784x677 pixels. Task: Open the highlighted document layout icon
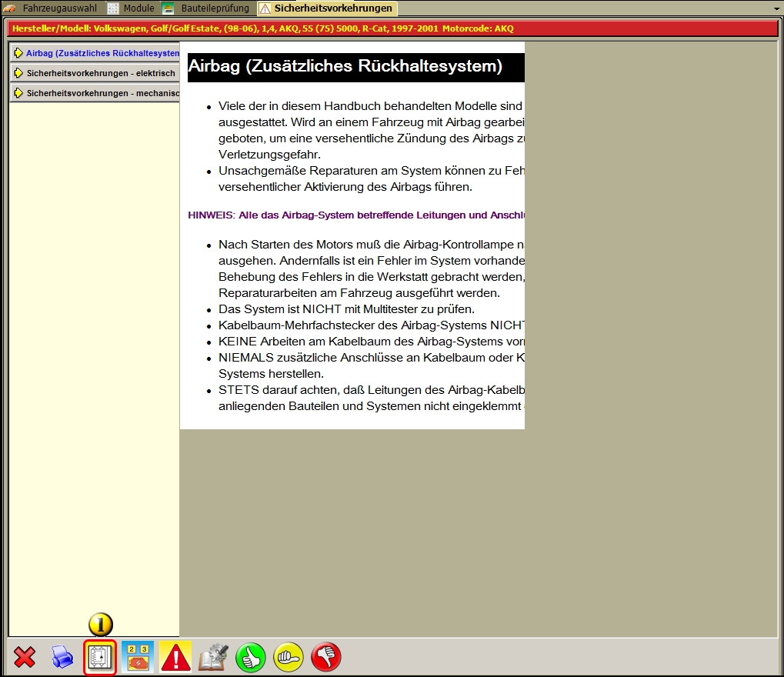tap(100, 658)
